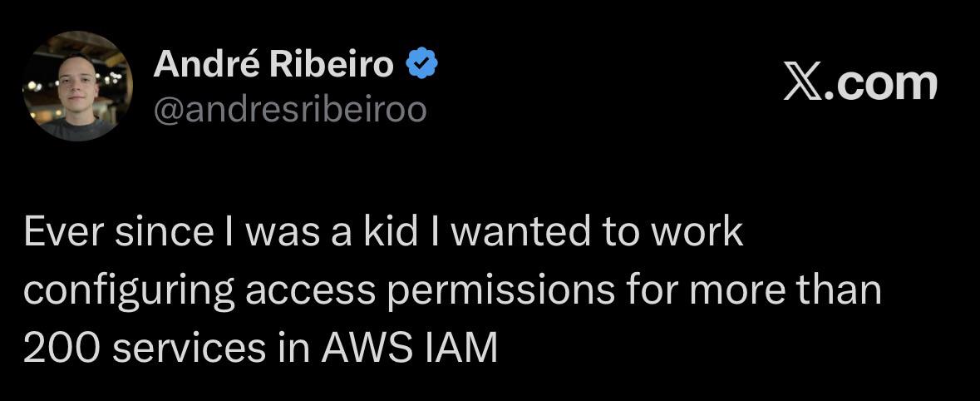Click the "AWS" word in the tweet
Image resolution: width=980 pixels, height=401 pixels.
(x=366, y=349)
